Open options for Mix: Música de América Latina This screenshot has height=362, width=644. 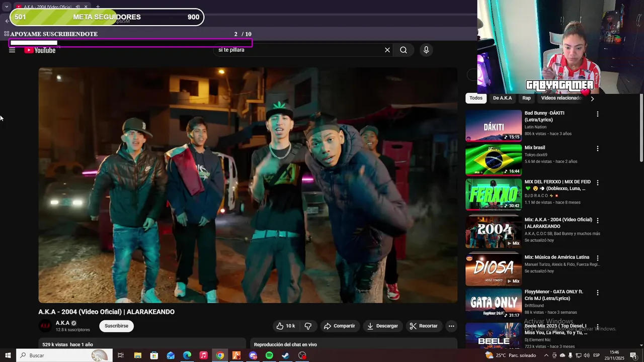[x=598, y=258]
